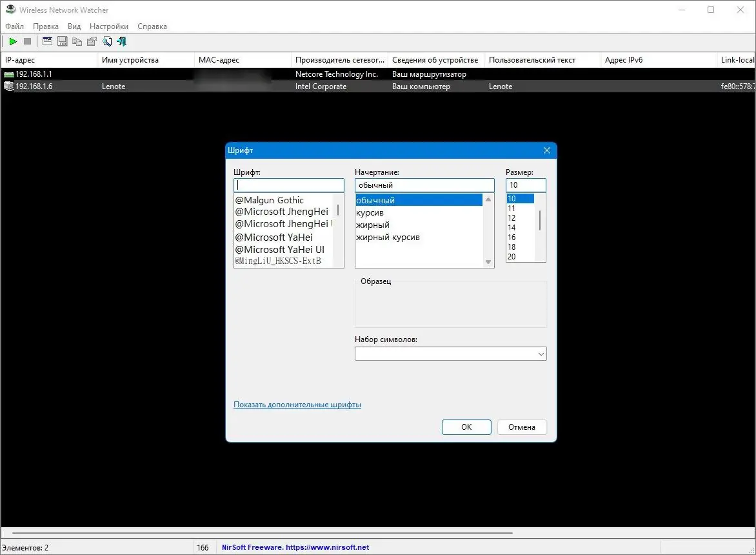The height and width of the screenshot is (555, 756).
Task: Click the Ваш маршрутизатор cell
Action: [x=429, y=74]
